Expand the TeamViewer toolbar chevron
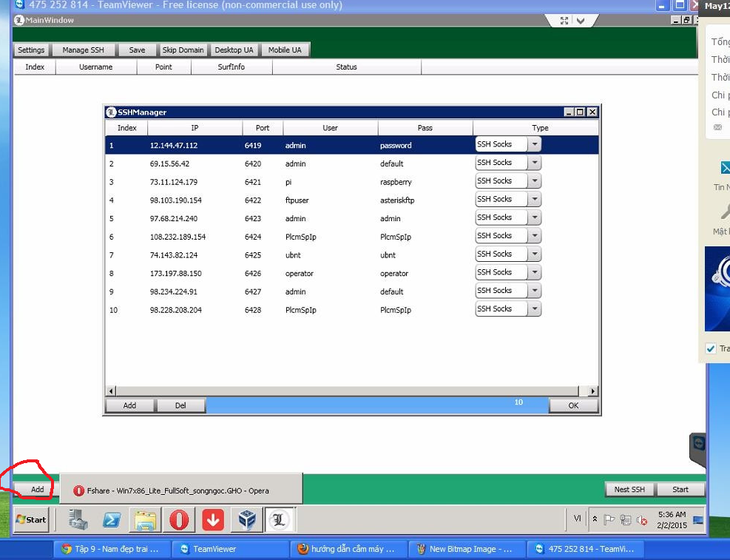 tap(581, 21)
